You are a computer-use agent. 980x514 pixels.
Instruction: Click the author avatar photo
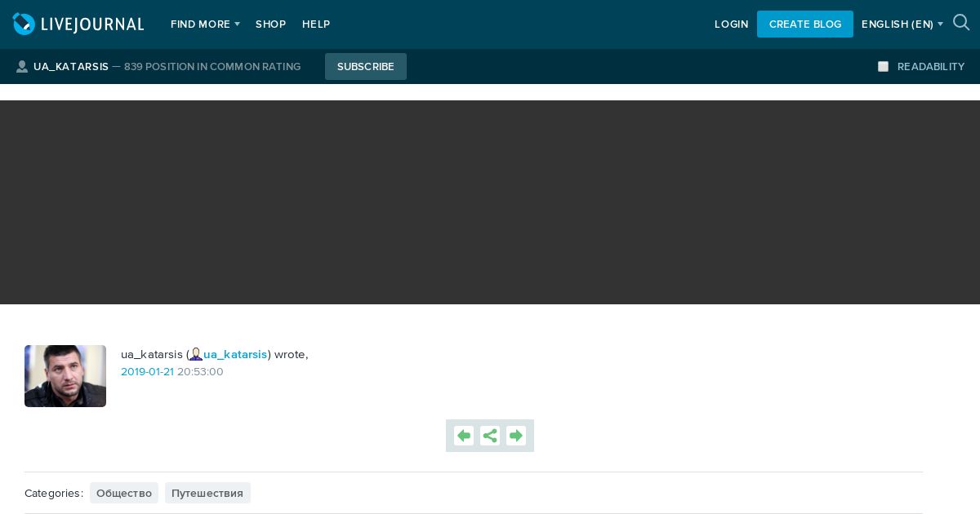point(65,376)
